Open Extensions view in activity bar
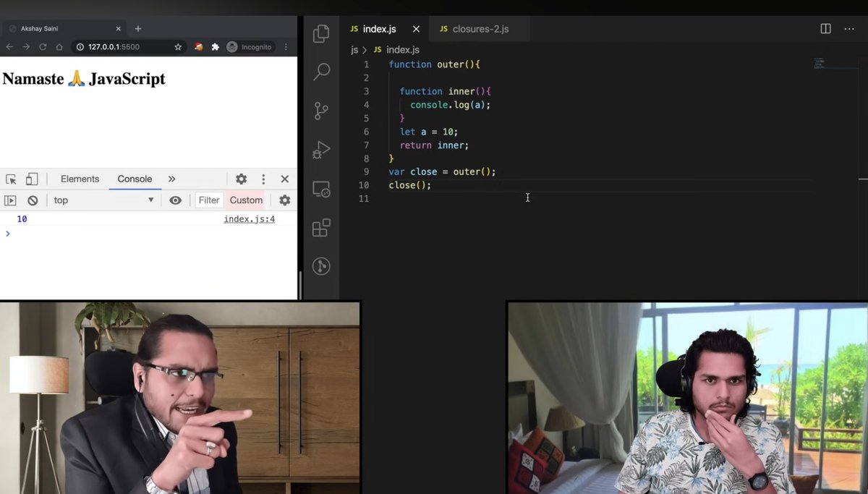The image size is (868, 494). pos(321,228)
